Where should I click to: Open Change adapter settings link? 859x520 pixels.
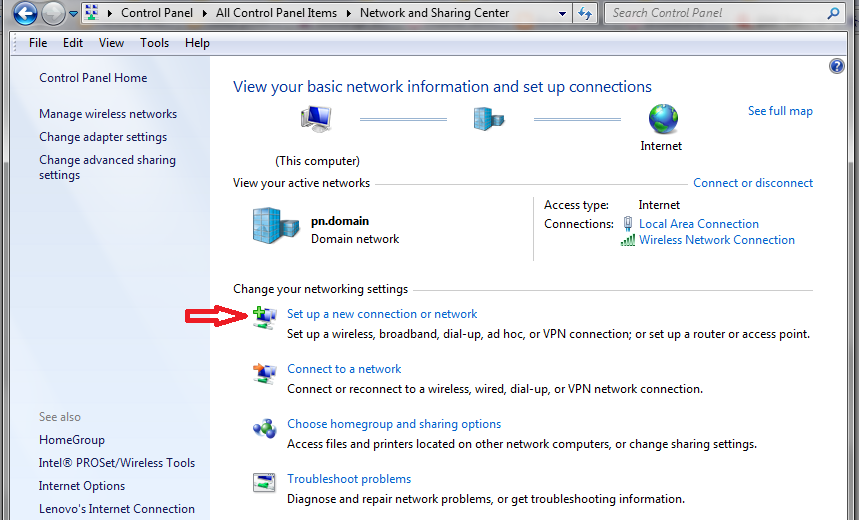pyautogui.click(x=103, y=137)
